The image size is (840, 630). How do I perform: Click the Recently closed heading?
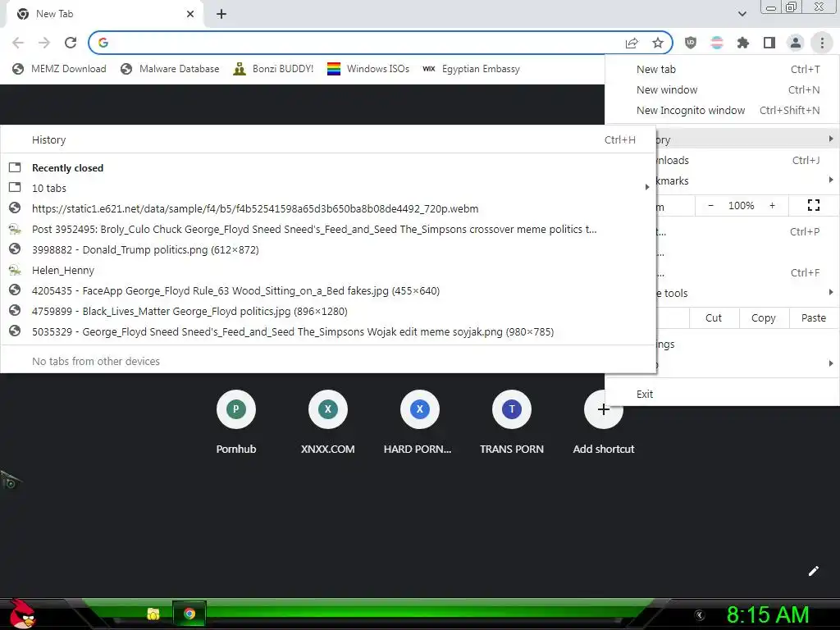67,167
